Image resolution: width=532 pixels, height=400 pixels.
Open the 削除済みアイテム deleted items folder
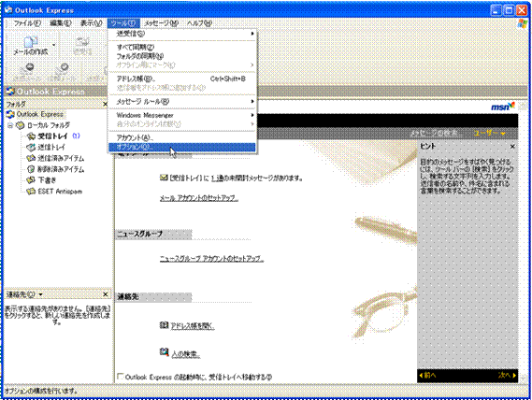56,169
